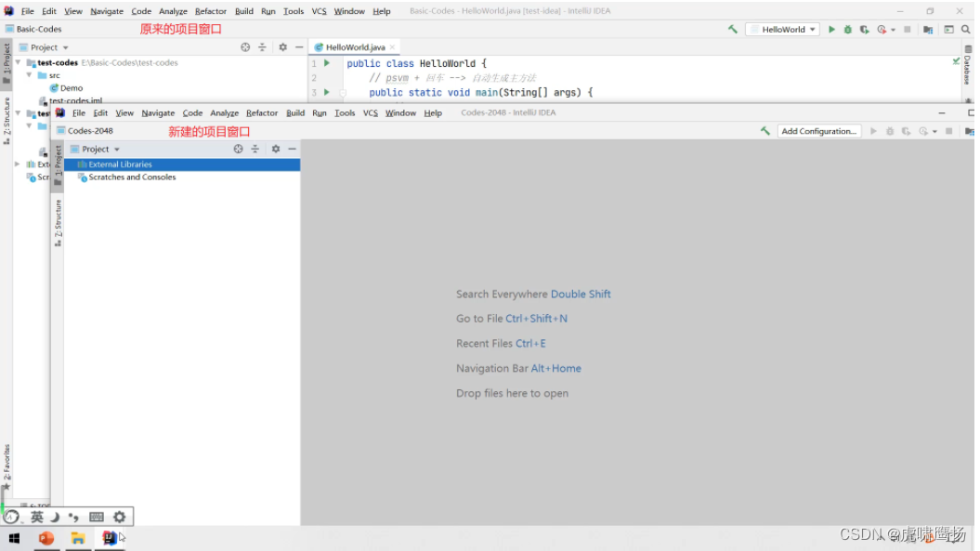Click the run gutter arrow on line 1
The height and width of the screenshot is (551, 980).
[326, 63]
